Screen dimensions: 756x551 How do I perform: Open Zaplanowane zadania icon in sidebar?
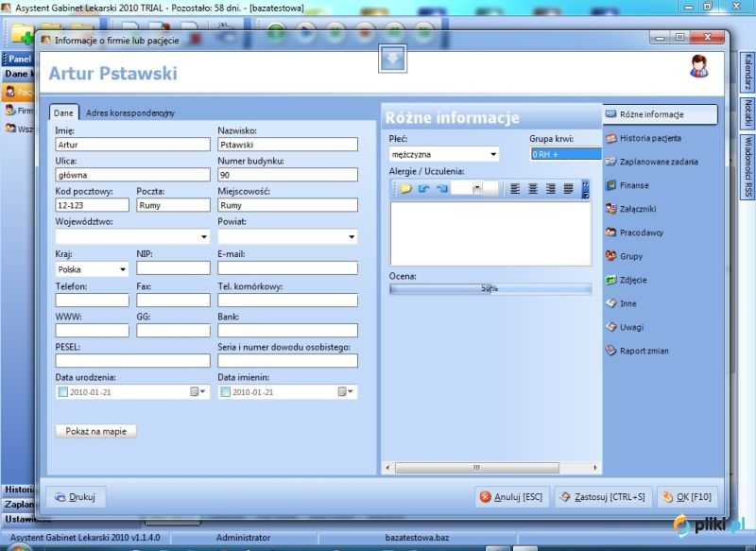click(x=610, y=162)
